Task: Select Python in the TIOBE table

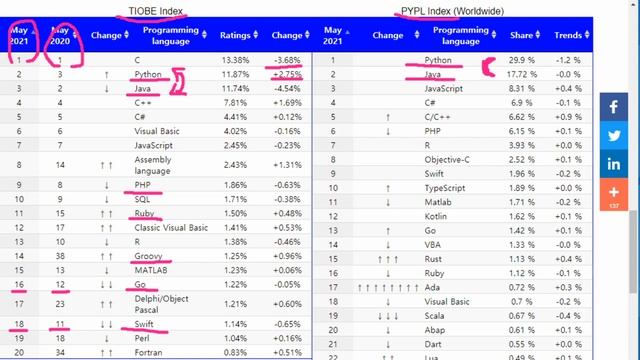Action: (148, 74)
